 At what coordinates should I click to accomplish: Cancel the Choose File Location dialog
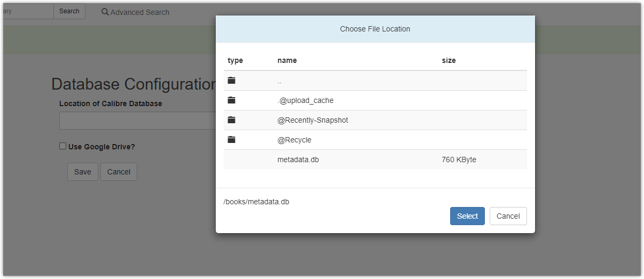(x=508, y=216)
